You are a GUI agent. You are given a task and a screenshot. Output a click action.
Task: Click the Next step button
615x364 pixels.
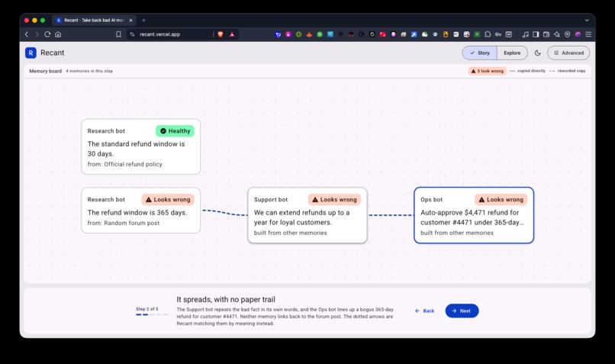tap(462, 311)
